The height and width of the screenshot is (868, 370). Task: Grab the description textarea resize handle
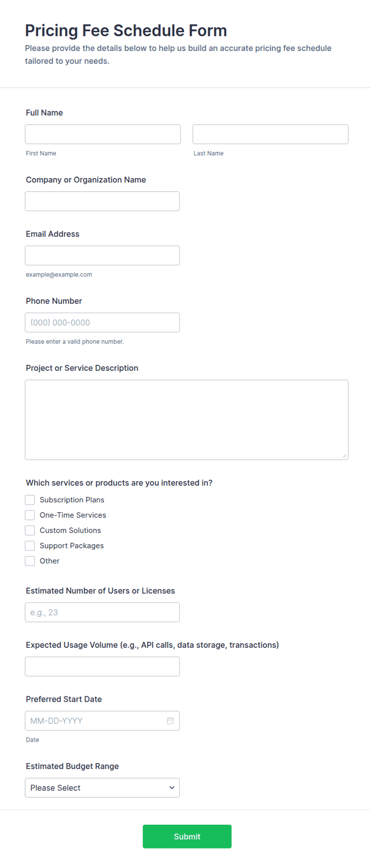344,456
